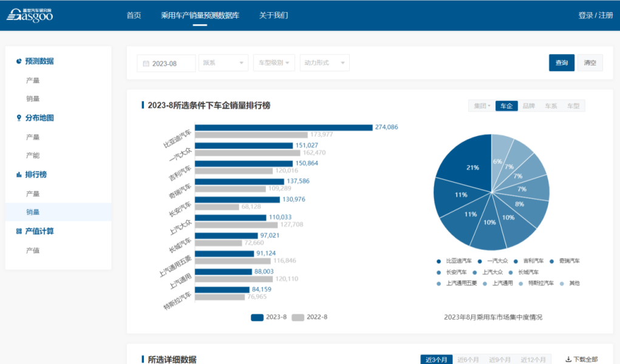The image size is (620, 364).
Task: Open the 关于我们 nav item
Action: [x=274, y=15]
